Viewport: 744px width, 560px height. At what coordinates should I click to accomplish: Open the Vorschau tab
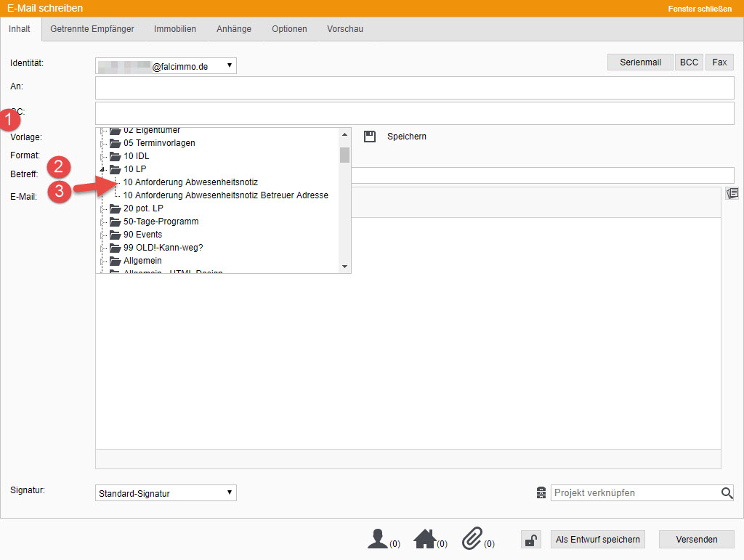pyautogui.click(x=344, y=29)
